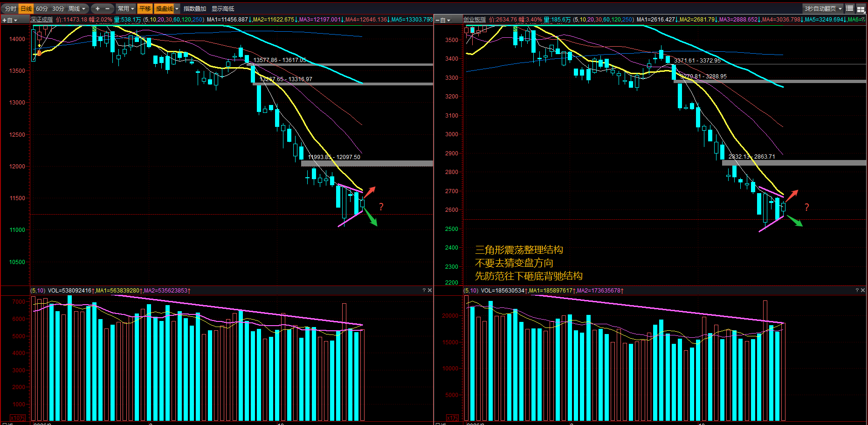The width and height of the screenshot is (868, 425).
Task: Open help for right volume panel
Action: (857, 290)
